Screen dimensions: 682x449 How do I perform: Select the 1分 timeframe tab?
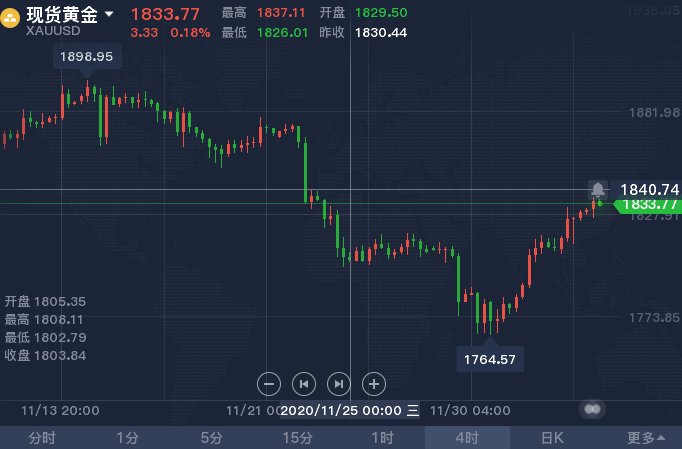click(x=127, y=438)
